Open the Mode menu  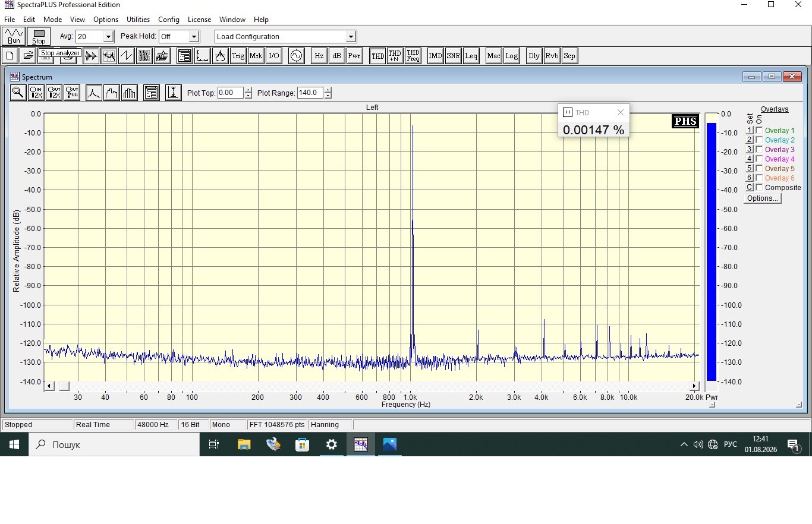[x=52, y=20]
